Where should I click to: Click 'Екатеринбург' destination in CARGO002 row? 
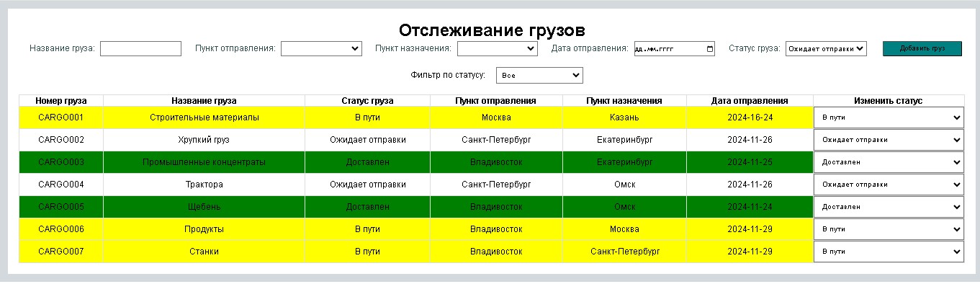point(624,140)
